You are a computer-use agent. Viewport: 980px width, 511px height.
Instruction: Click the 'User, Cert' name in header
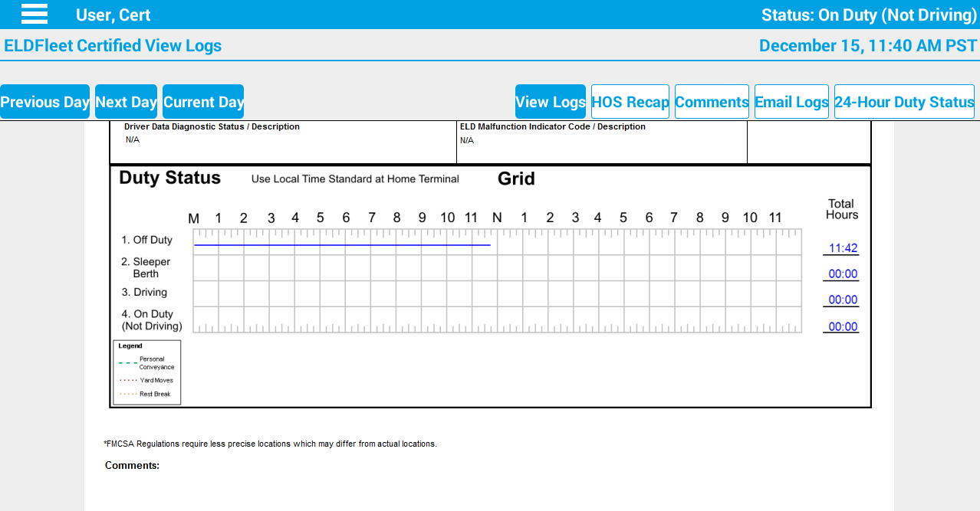[113, 15]
